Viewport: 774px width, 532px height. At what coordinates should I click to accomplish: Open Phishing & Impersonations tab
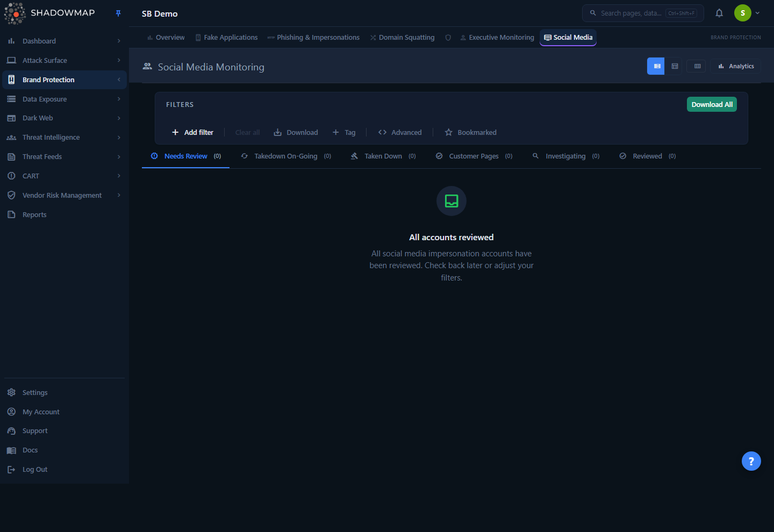tap(313, 38)
